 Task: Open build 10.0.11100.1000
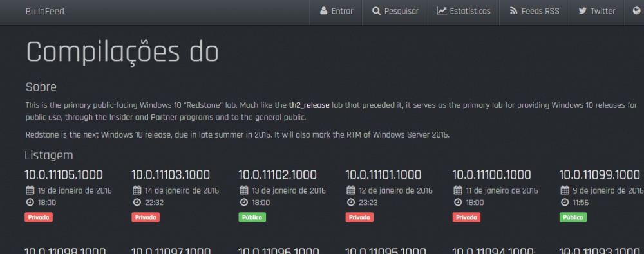(x=491, y=175)
